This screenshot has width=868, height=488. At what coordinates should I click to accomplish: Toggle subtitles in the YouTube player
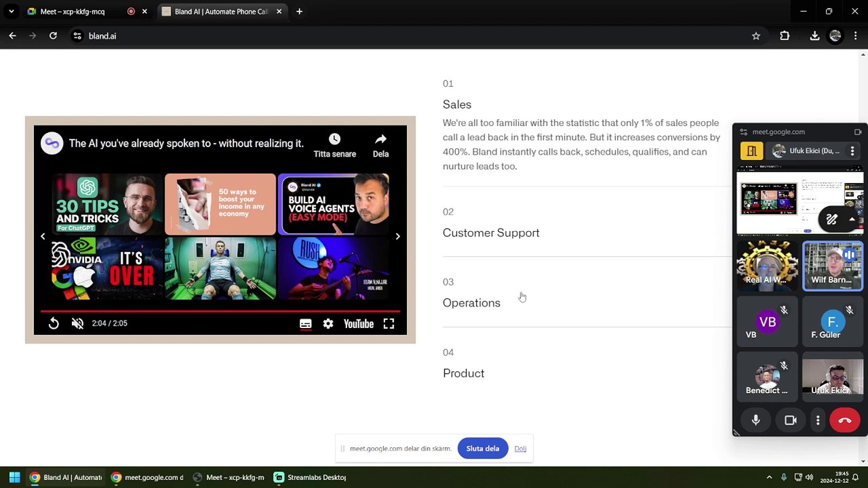pos(306,324)
